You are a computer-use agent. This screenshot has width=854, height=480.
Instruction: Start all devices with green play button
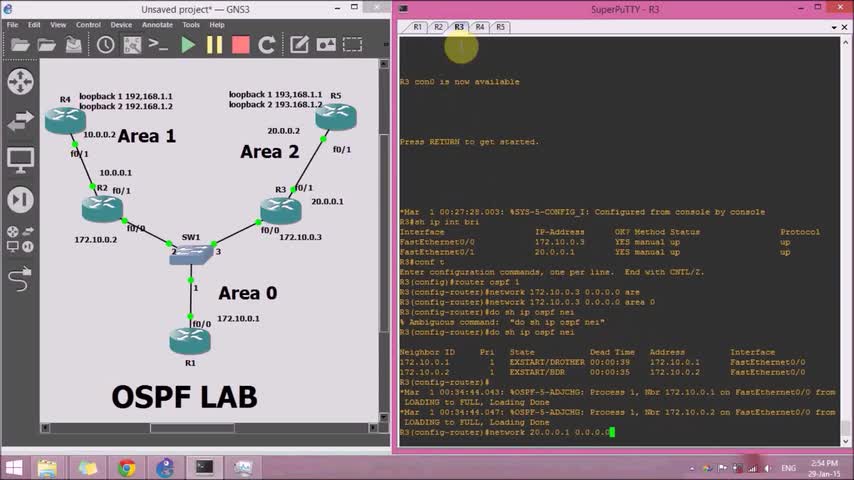(x=188, y=45)
